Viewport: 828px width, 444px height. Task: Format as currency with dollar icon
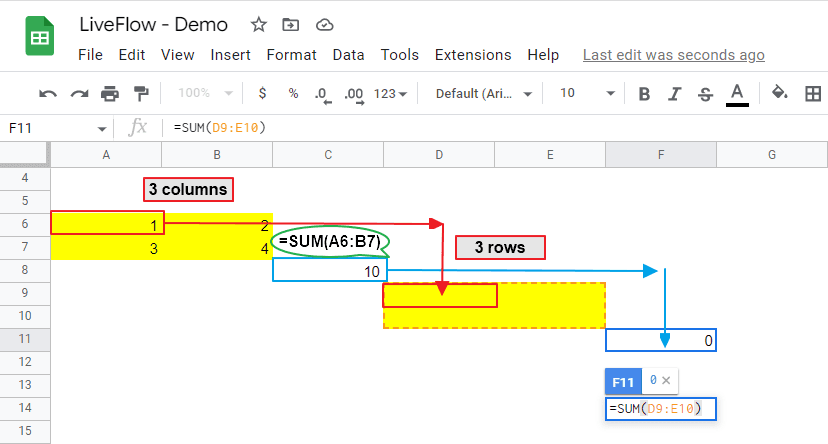click(262, 93)
